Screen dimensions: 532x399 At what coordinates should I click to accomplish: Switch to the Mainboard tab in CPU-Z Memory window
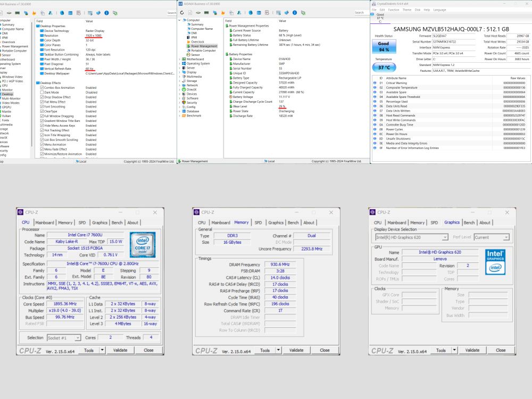(220, 223)
